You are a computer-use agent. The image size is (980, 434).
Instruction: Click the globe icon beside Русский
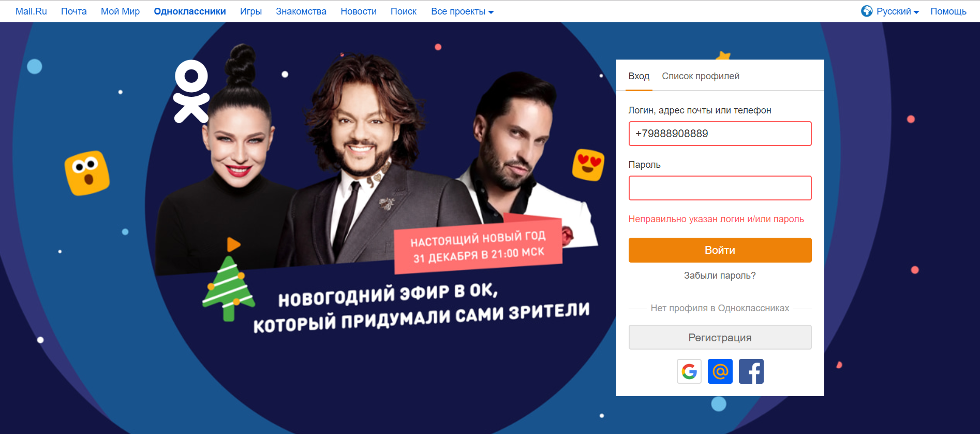point(867,11)
